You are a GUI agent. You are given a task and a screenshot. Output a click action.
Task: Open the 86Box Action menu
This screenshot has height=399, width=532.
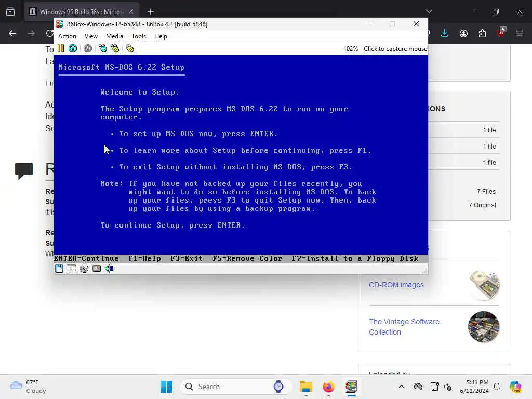(x=67, y=36)
